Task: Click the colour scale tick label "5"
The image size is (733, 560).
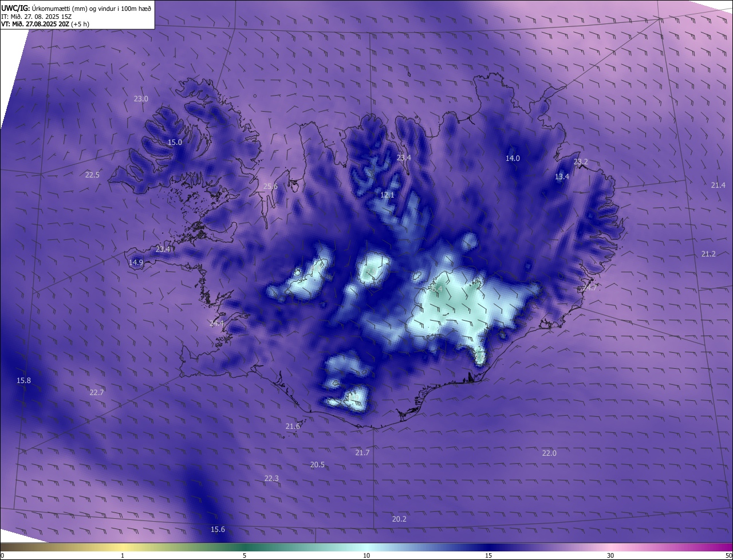Action: pyautogui.click(x=245, y=555)
